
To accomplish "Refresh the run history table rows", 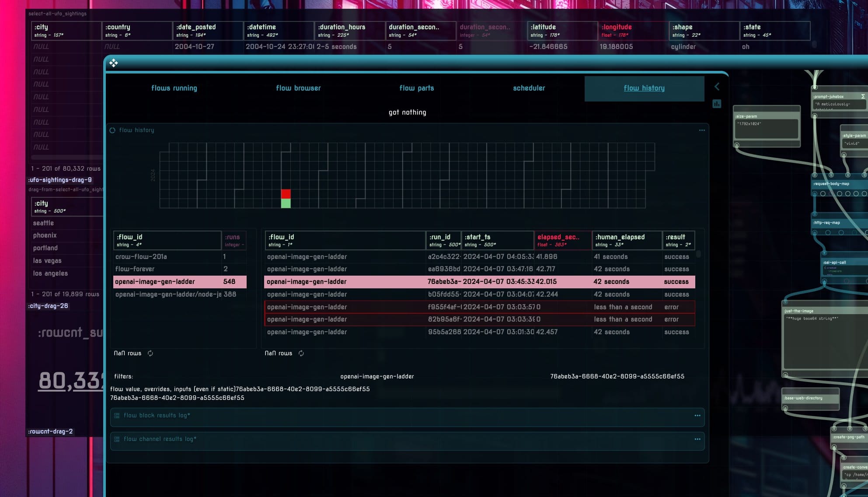I will (x=301, y=353).
